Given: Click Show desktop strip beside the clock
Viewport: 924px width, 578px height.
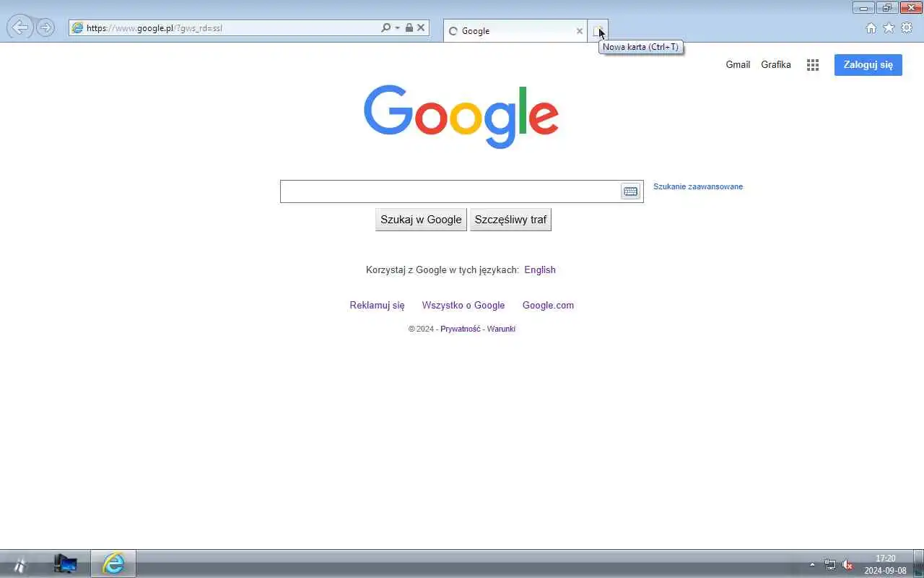Looking at the screenshot, I should 918,564.
